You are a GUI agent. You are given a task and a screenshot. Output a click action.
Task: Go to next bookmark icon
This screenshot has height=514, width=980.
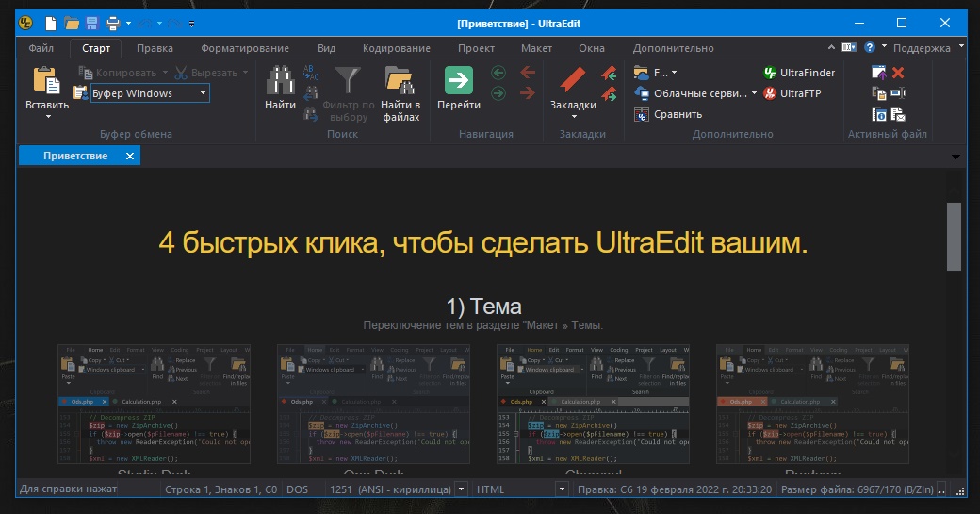[x=610, y=94]
